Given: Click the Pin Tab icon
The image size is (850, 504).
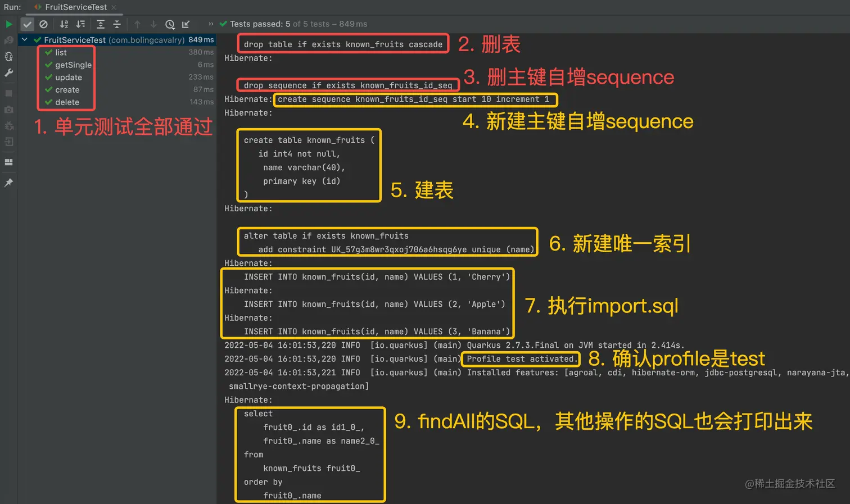Looking at the screenshot, I should (8, 183).
